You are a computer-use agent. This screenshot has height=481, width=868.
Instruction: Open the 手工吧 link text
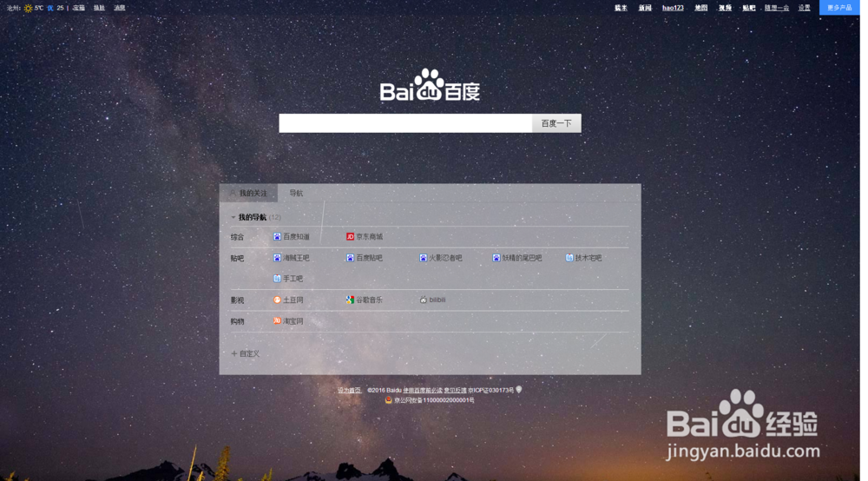point(293,279)
